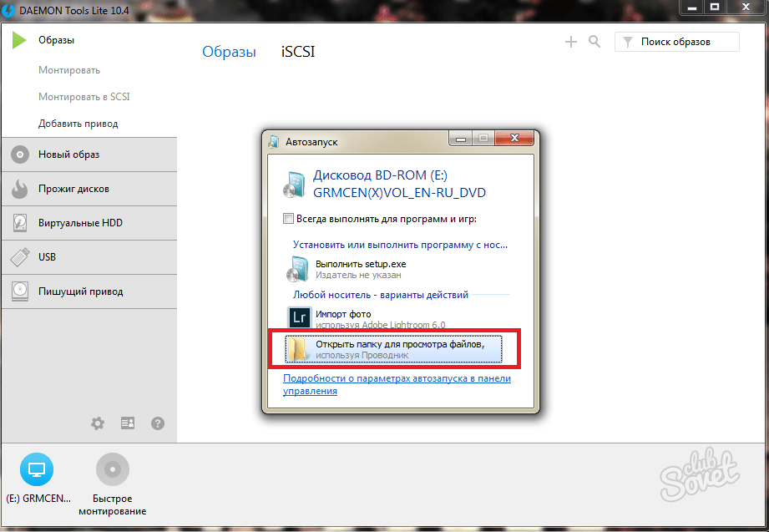Viewport: 769px width, 532px height.
Task: Focus the Поиск образов search field
Action: [677, 42]
